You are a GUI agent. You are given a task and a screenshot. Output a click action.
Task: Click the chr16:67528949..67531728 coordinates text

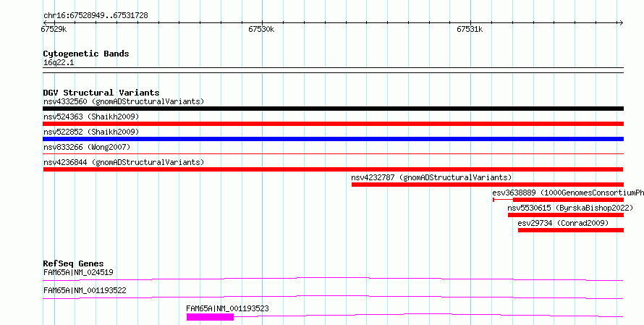[96, 16]
